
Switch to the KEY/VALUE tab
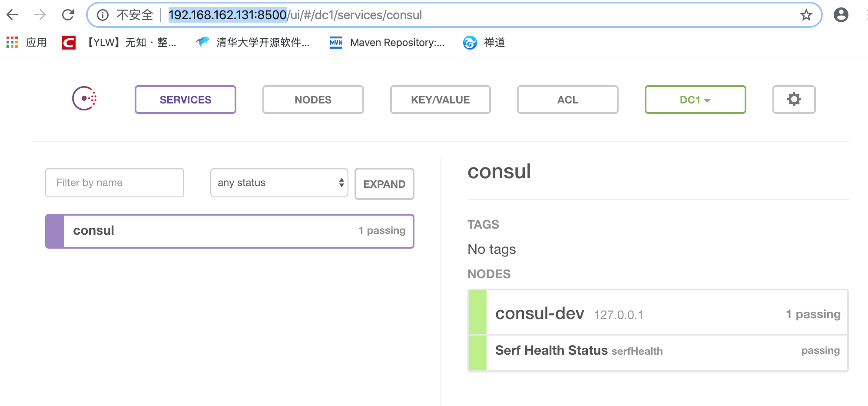tap(440, 100)
